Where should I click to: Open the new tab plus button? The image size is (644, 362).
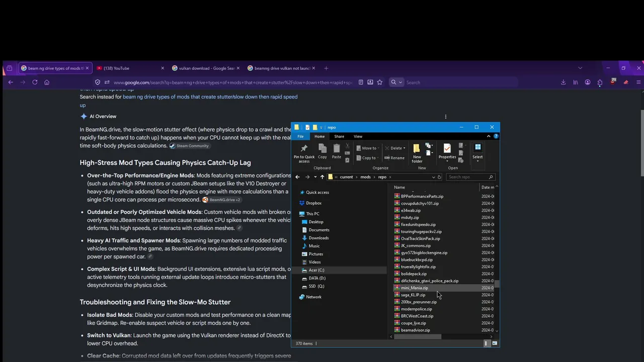326,68
